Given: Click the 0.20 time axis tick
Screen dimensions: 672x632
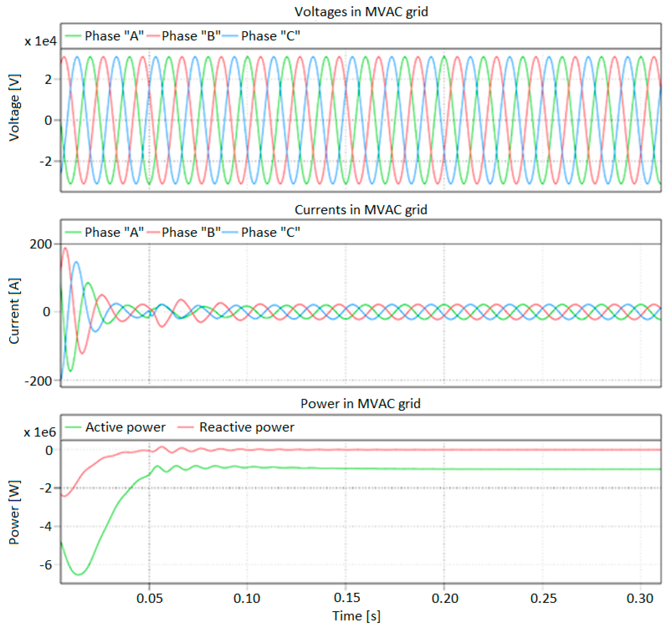Looking at the screenshot, I should point(445,598).
